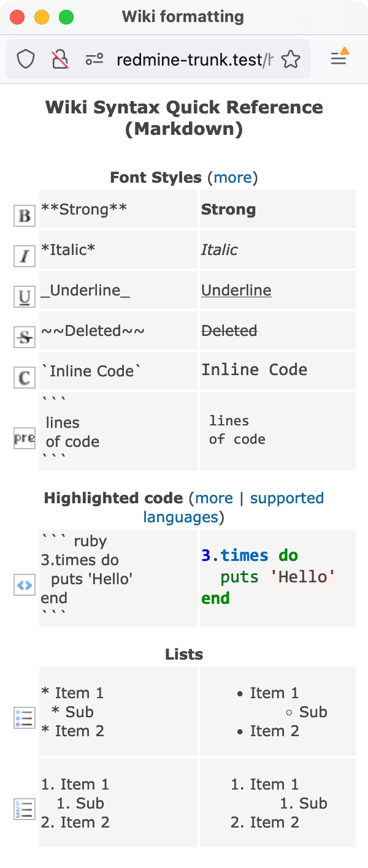Click the '*Italic*' syntax cell
The width and height of the screenshot is (368, 868).
(x=118, y=249)
